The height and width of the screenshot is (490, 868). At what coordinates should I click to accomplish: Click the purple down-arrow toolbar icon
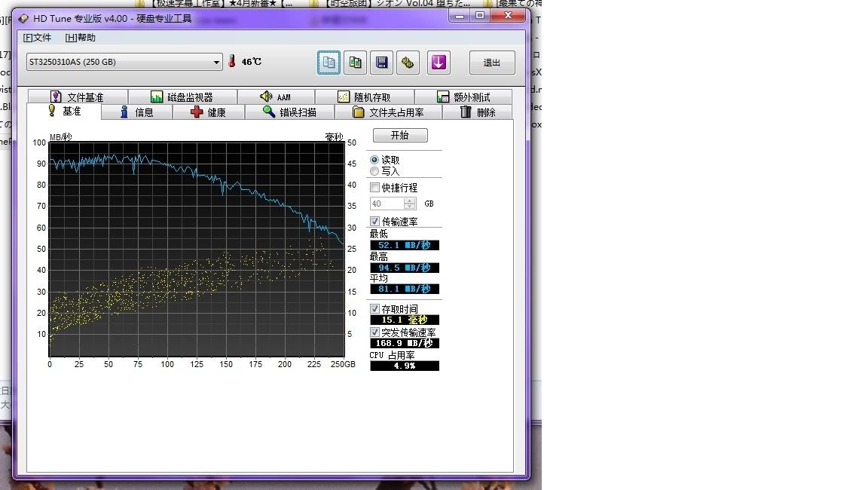click(439, 63)
